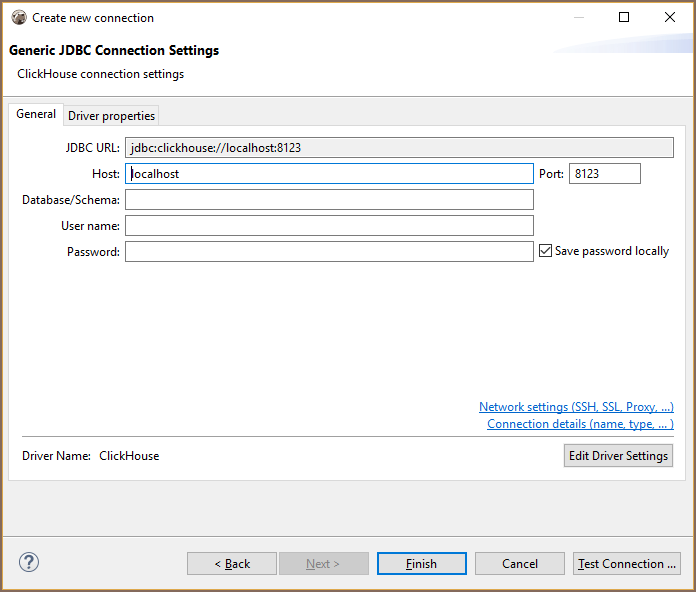Screen dimensions: 696x592
Task: Click the 'User name:' label
Action: point(91,226)
